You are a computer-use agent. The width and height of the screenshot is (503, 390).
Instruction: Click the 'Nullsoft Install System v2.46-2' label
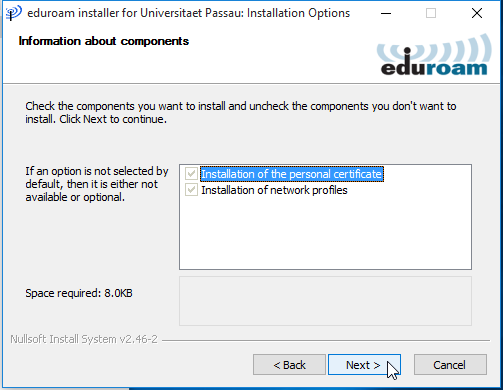84,339
